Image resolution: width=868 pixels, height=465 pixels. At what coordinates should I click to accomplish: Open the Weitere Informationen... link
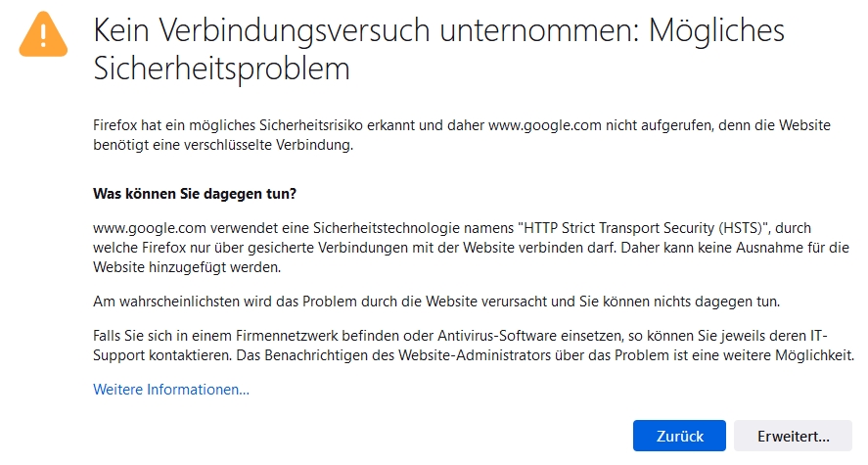pos(171,390)
